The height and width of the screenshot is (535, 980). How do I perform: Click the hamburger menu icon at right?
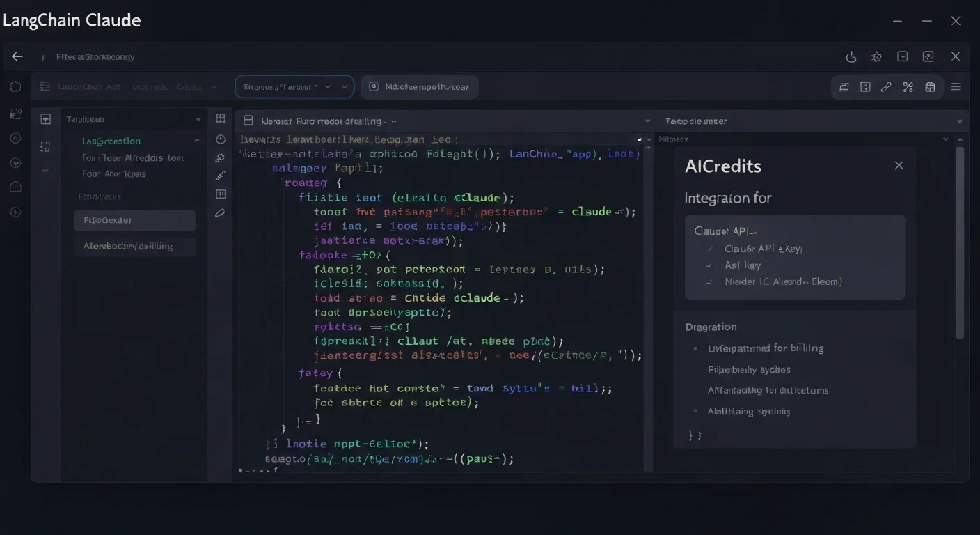coord(956,87)
